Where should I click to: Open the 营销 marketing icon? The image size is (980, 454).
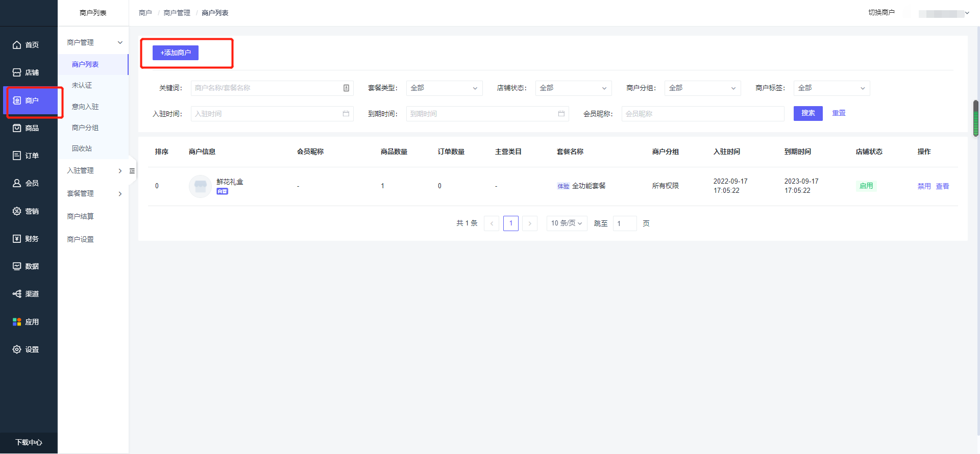[x=17, y=211]
